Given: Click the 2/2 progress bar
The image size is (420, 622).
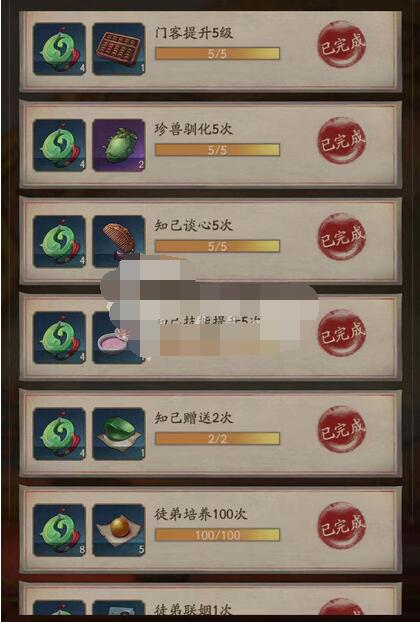Looking at the screenshot, I should pyautogui.click(x=217, y=438).
